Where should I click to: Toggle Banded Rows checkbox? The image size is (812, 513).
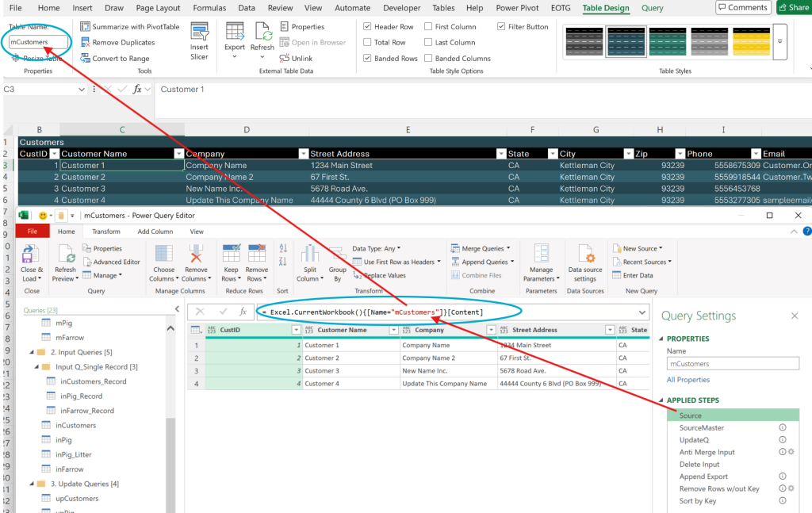(x=367, y=59)
